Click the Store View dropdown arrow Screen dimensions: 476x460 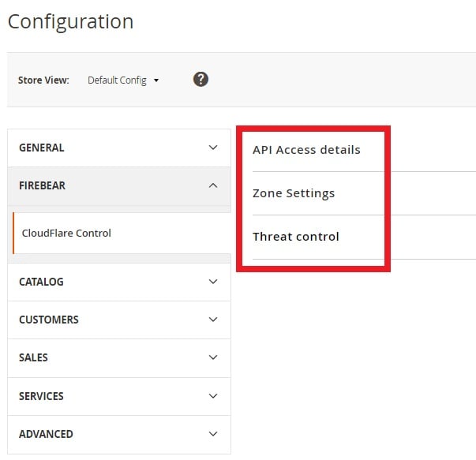coord(156,80)
